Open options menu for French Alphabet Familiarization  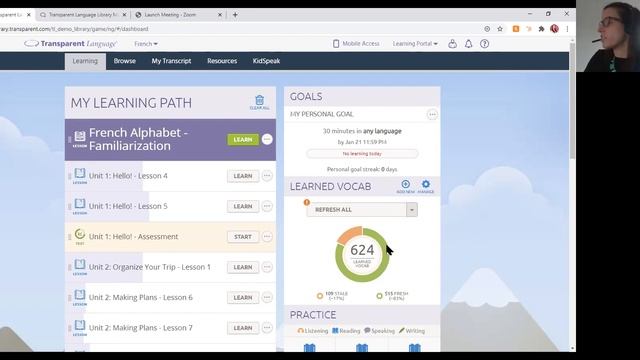click(267, 139)
